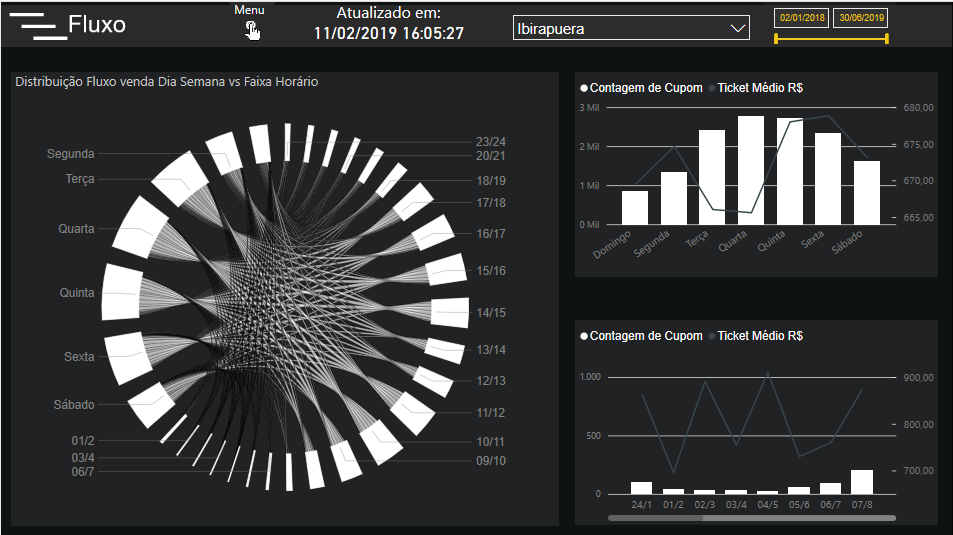953x535 pixels.
Task: Click the dropdown chevron arrow for Ibirapuera
Action: coord(739,29)
